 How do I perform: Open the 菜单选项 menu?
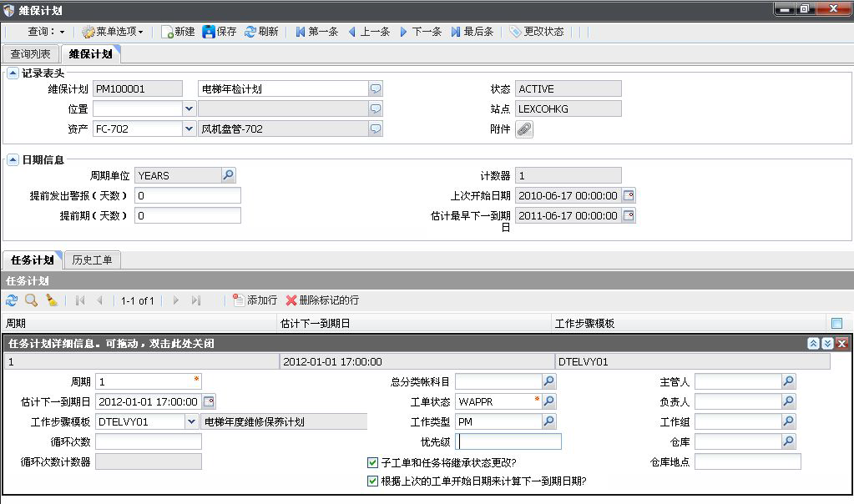112,32
